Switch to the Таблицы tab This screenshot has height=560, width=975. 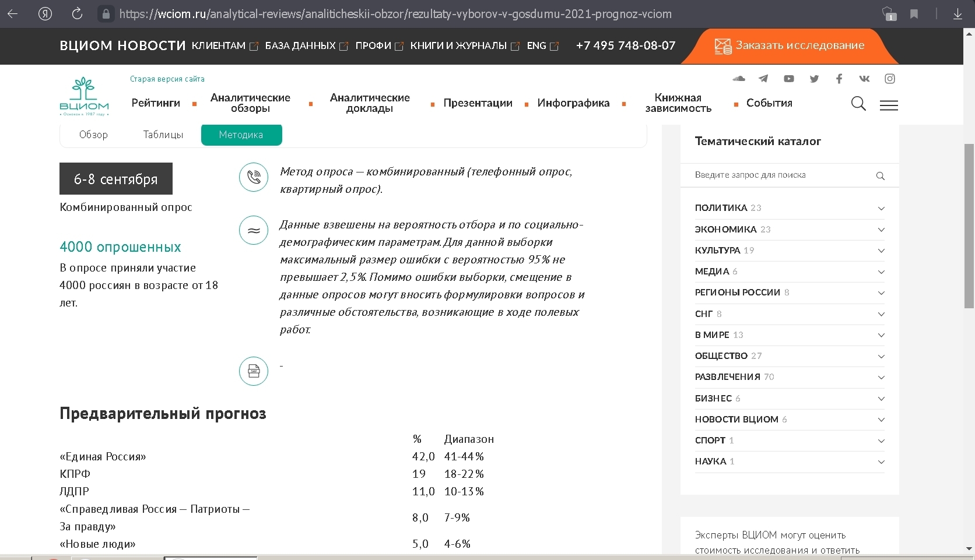tap(163, 135)
